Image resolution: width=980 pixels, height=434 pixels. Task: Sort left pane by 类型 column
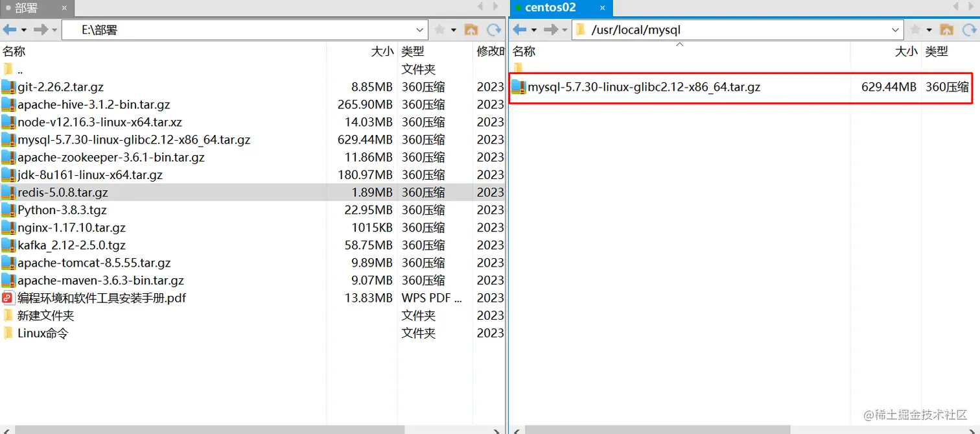point(435,51)
